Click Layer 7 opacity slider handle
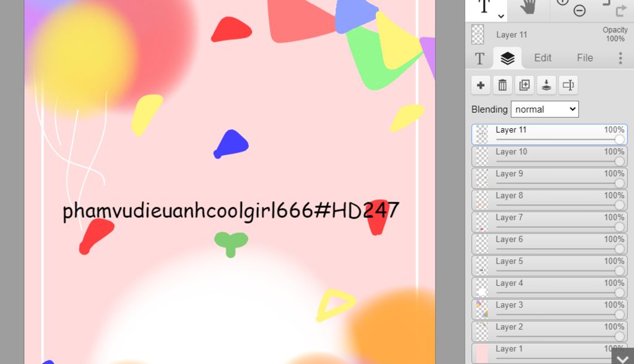This screenshot has width=634, height=364. [x=619, y=227]
